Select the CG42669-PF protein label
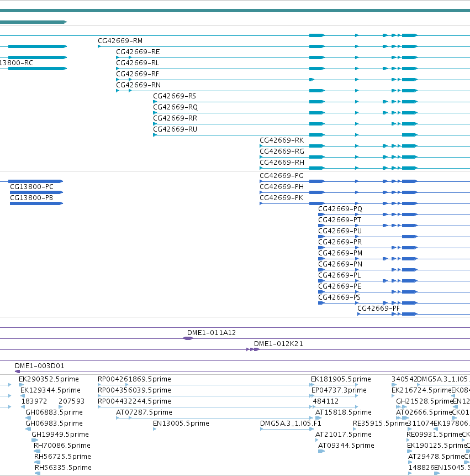 [x=378, y=308]
